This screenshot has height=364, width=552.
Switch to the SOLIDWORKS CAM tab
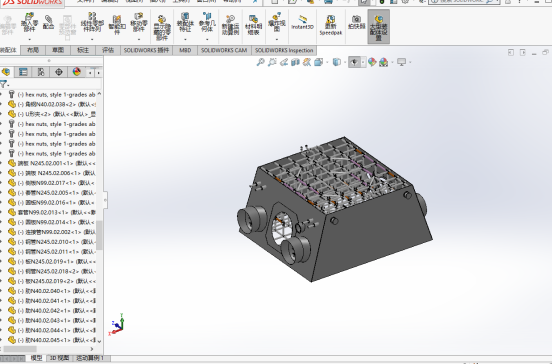tap(224, 50)
